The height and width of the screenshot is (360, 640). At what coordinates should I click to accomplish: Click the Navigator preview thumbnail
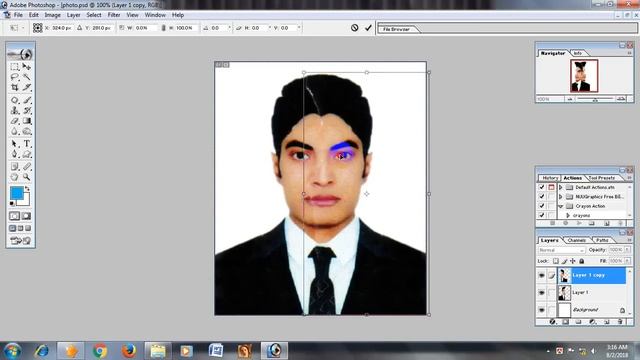coord(584,76)
